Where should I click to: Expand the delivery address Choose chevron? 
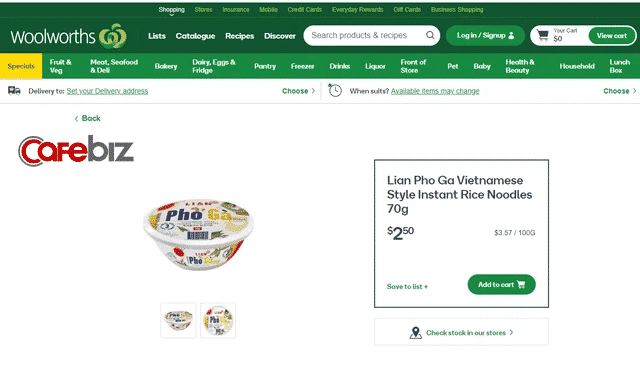coord(313,91)
